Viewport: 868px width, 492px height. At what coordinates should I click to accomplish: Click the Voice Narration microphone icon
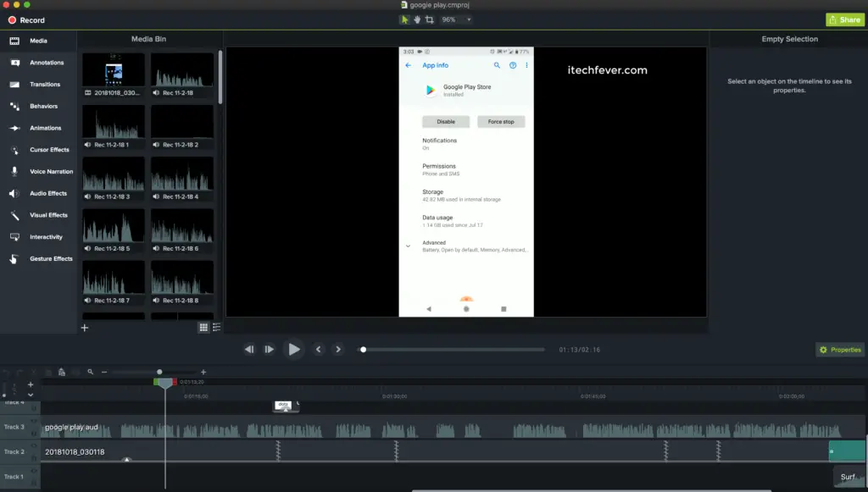coord(14,171)
